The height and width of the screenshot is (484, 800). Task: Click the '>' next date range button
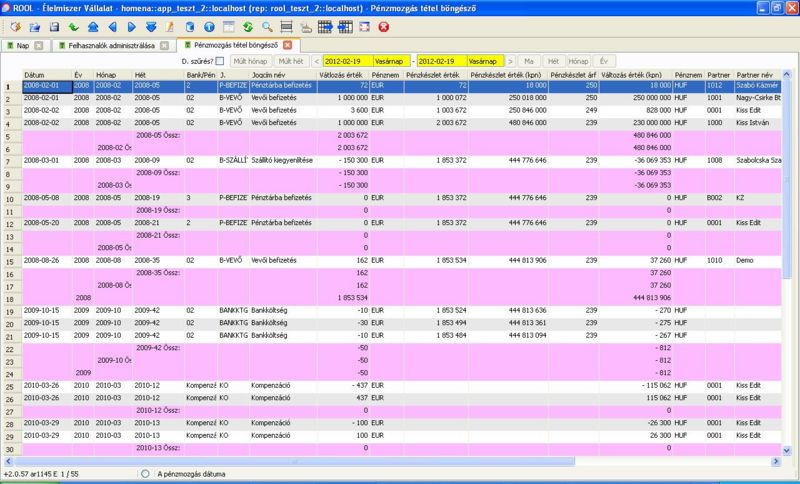click(510, 61)
